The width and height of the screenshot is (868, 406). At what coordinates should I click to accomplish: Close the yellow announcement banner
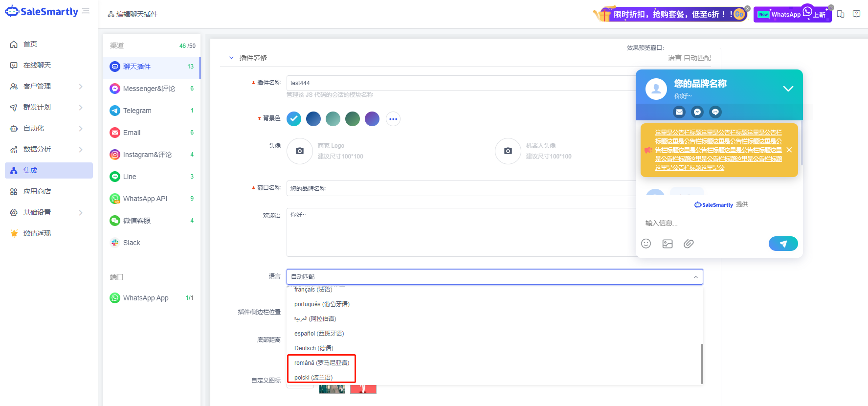click(x=789, y=150)
